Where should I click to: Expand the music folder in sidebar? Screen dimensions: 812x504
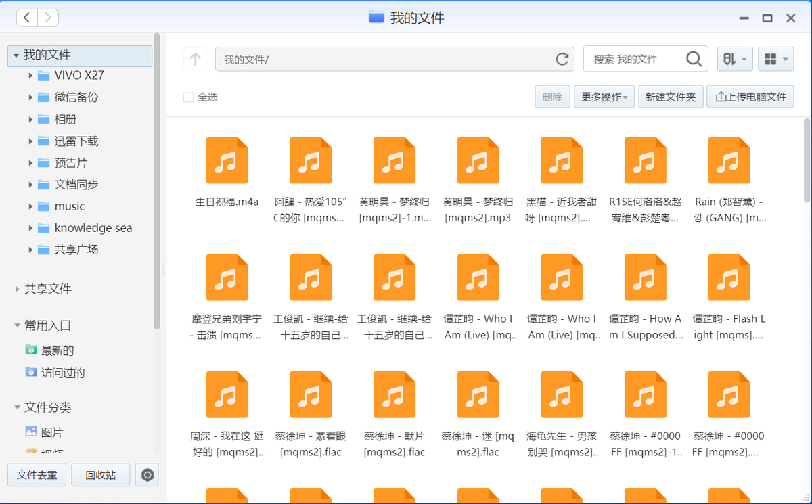[30, 206]
